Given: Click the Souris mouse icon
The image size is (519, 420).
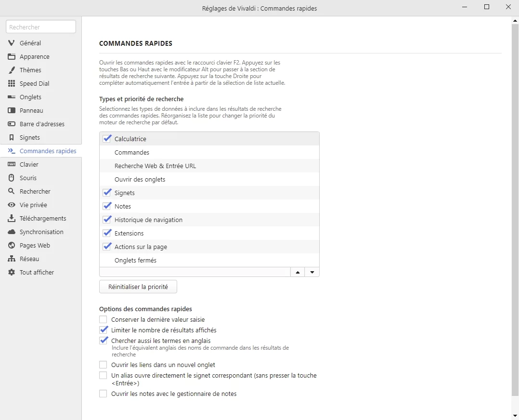Looking at the screenshot, I should (11, 178).
